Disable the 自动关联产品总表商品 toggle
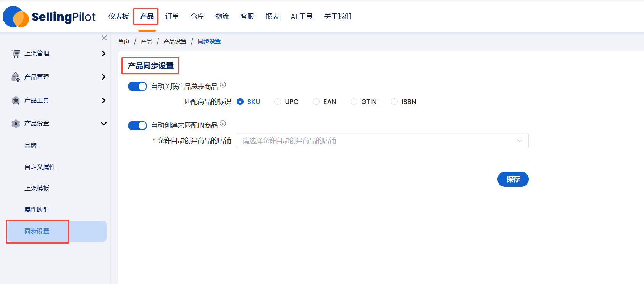 (137, 87)
